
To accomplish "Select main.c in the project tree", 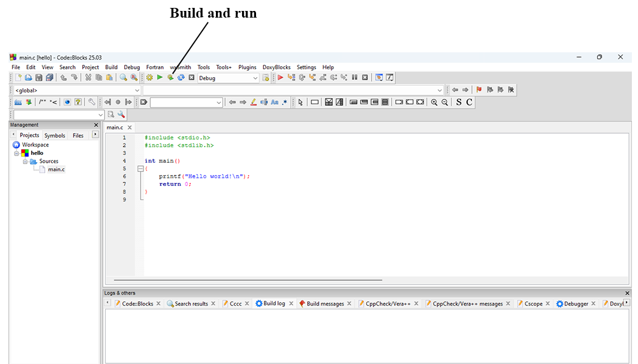I will point(56,170).
